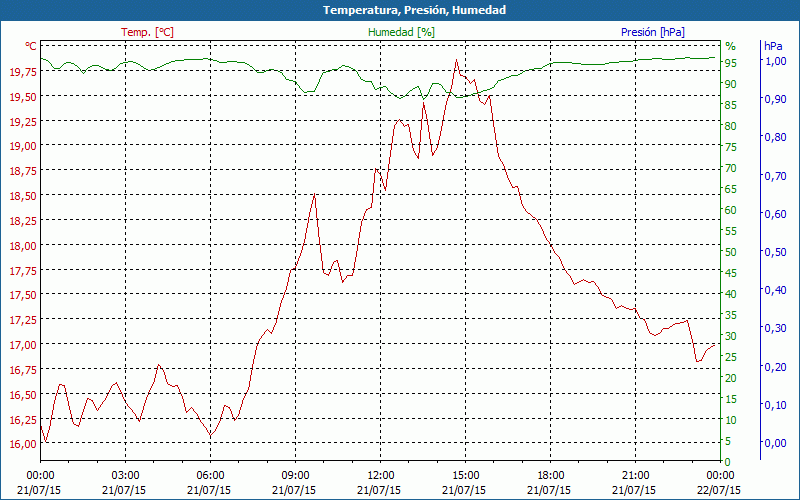Click temperature axis value '18,50'
The height and width of the screenshot is (500, 800).
click(x=23, y=196)
